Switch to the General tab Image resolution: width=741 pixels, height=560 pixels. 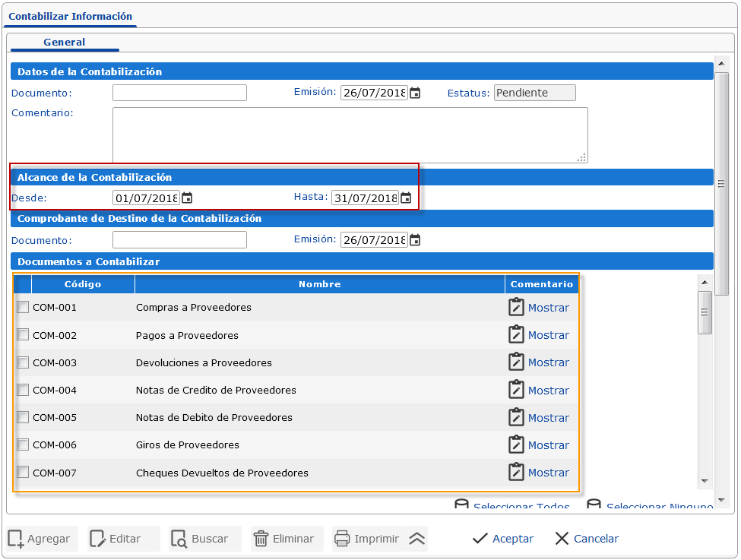pos(64,43)
